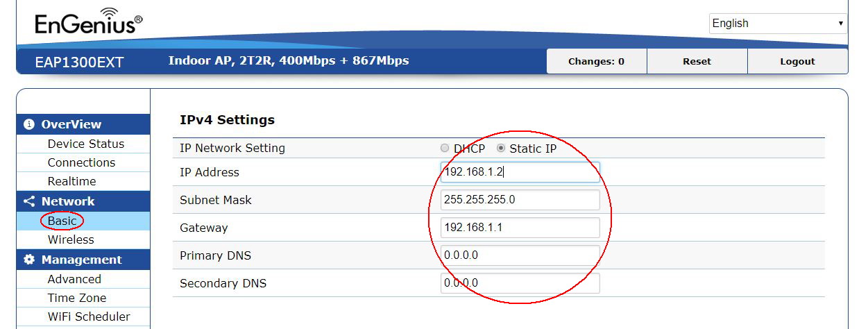
Task: Open the Advanced management page
Action: (74, 279)
